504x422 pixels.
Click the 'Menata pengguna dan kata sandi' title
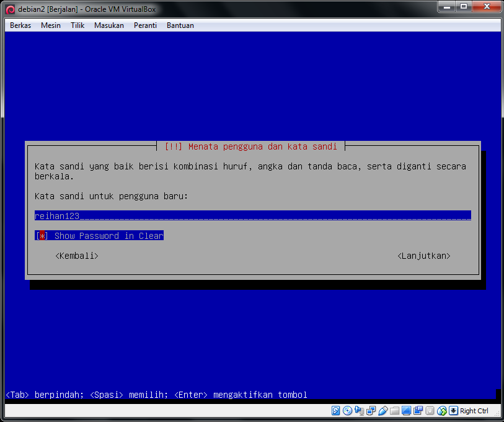coord(263,146)
